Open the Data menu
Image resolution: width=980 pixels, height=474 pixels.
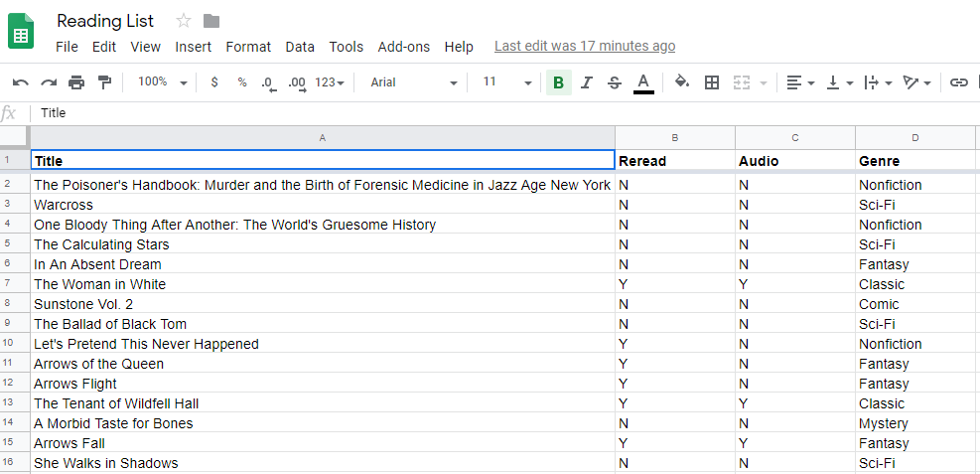pos(300,47)
